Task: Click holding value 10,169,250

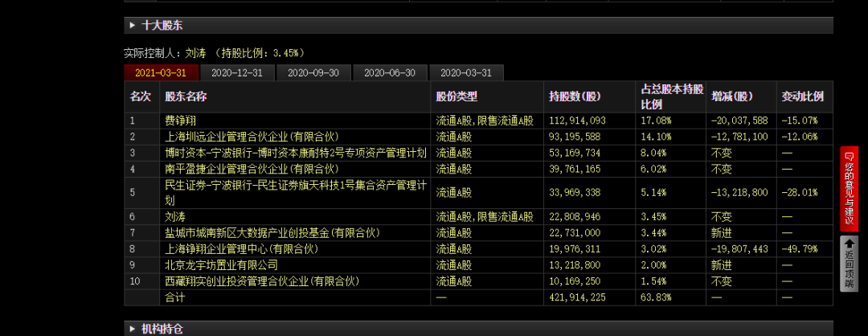Action: 575,281
